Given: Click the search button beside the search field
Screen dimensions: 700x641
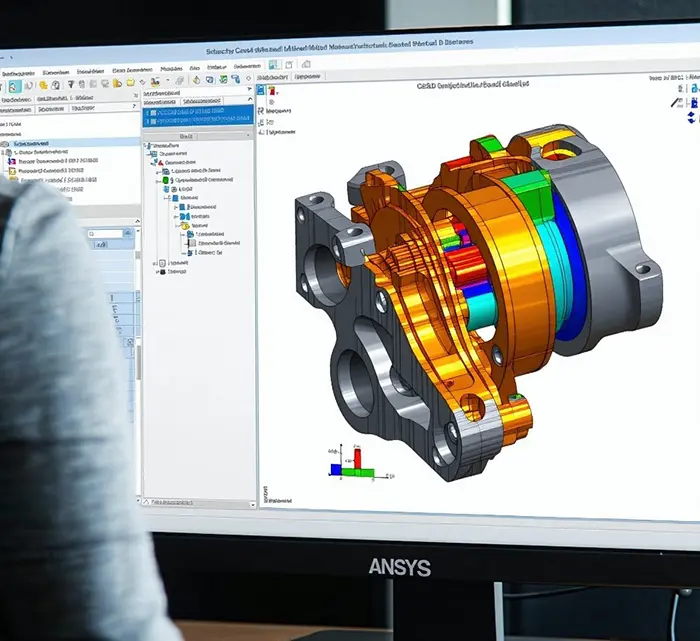Looking at the screenshot, I should 130,235.
